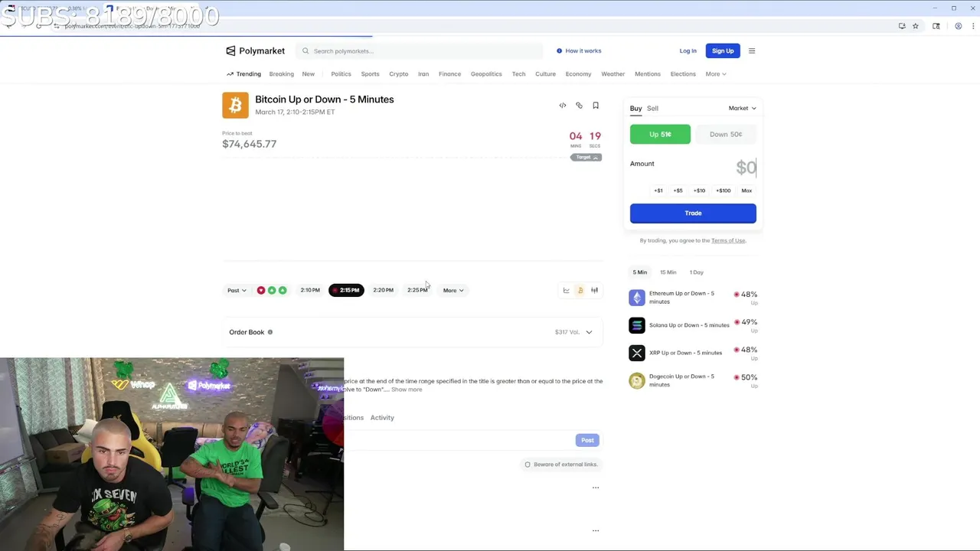Click the Log In link
Image resolution: width=980 pixels, height=551 pixels.
click(x=688, y=51)
